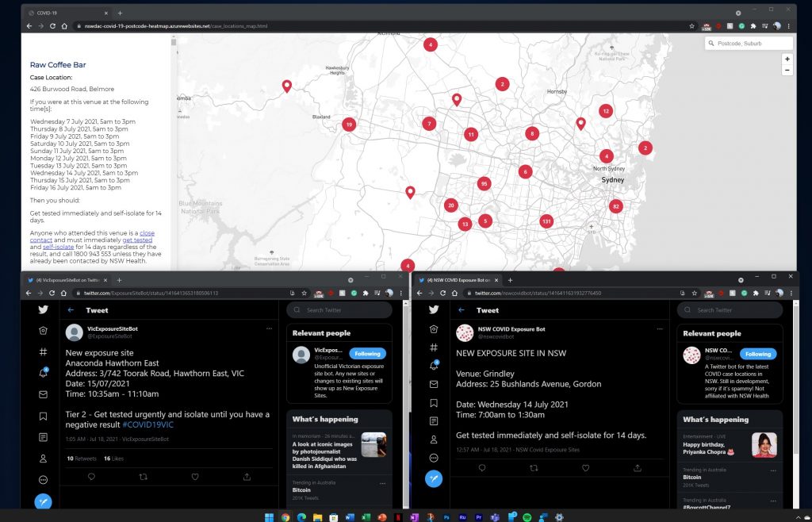
Task: Zoom out on the map
Action: (x=787, y=70)
